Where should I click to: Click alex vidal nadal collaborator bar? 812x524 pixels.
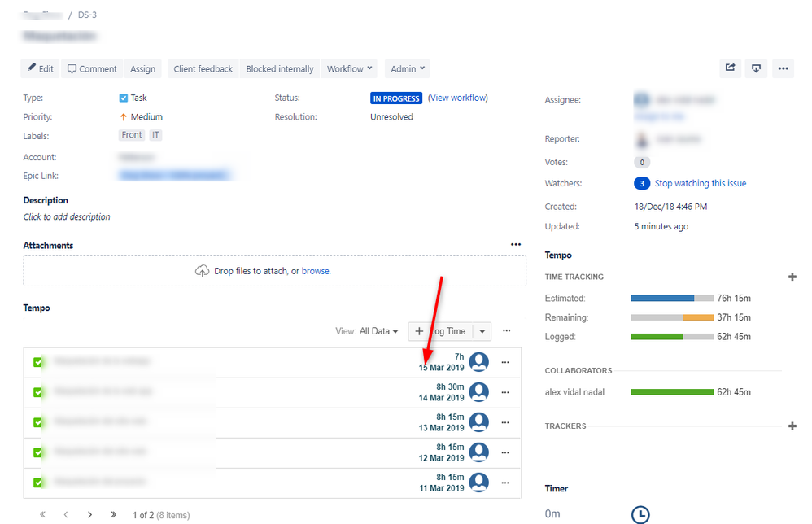click(x=672, y=392)
